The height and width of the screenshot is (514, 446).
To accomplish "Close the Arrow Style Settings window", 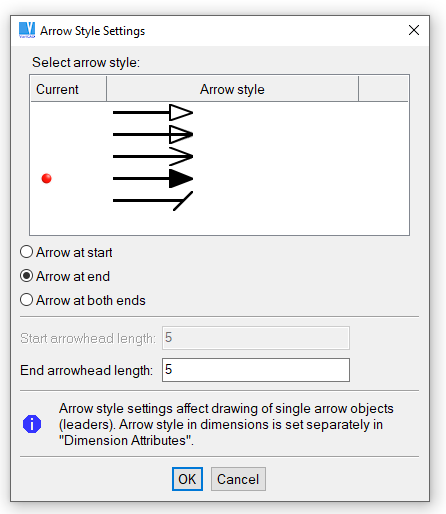I will tap(414, 30).
